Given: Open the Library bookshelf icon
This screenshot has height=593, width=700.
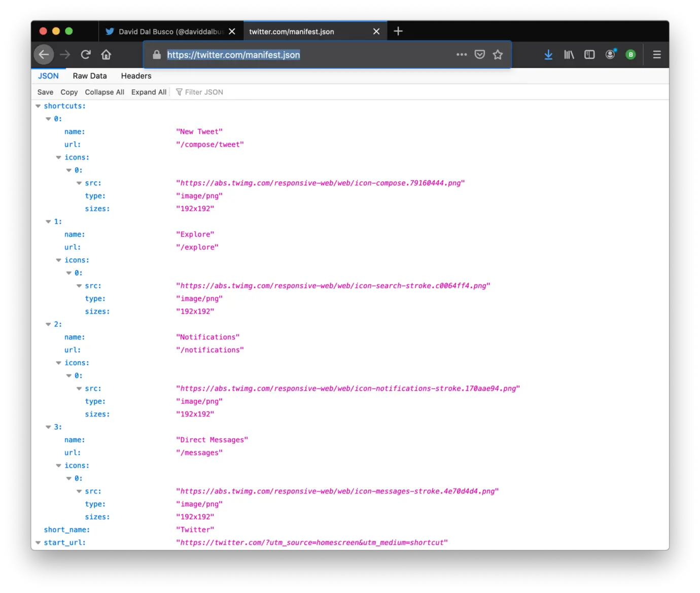Looking at the screenshot, I should 569,55.
